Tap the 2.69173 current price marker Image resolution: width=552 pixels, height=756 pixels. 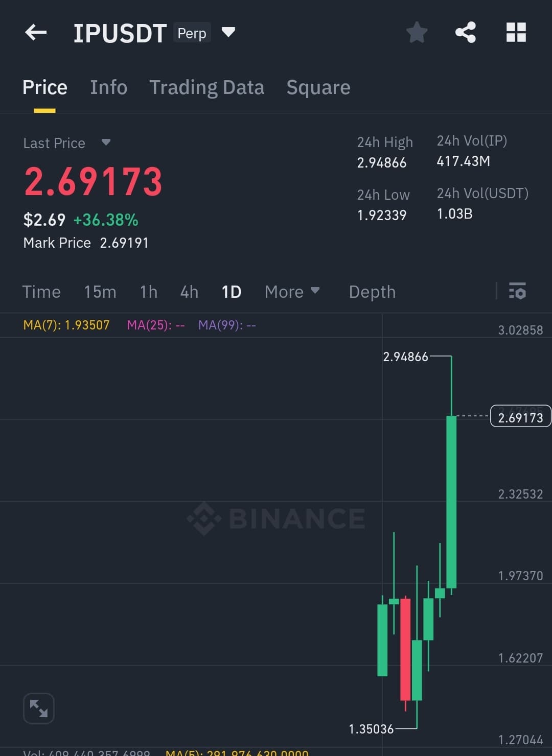click(x=520, y=417)
